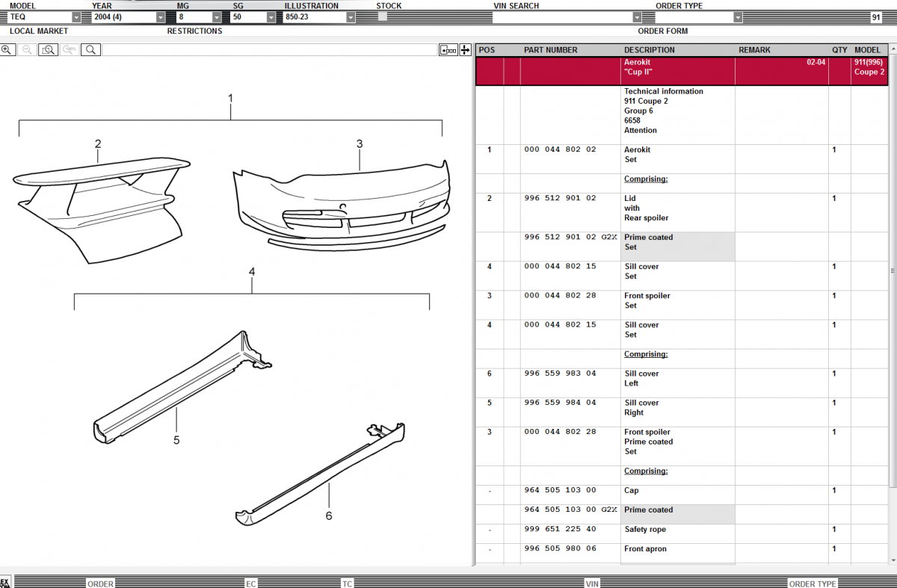
Task: Click the zoom in magnifier icon
Action: tap(7, 50)
